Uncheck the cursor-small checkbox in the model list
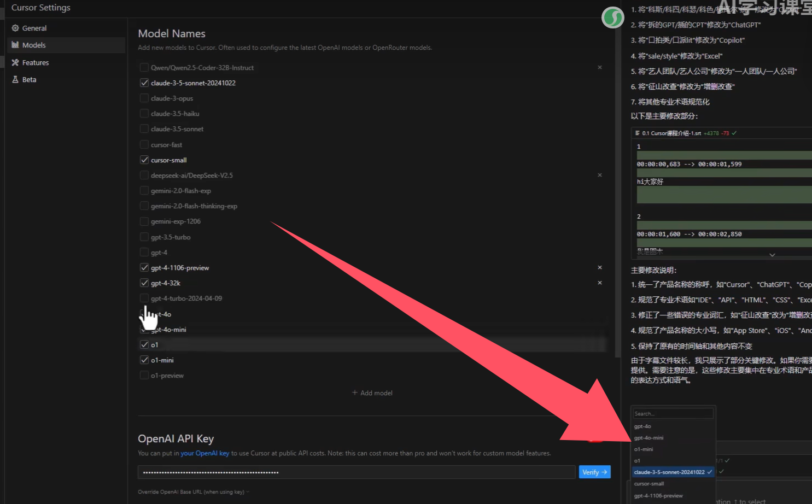Viewport: 812px width, 504px height. coord(144,160)
